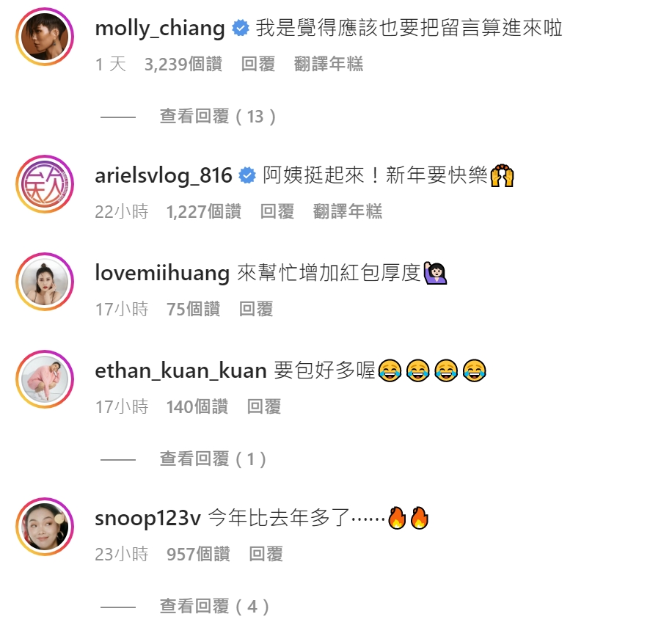
Task: Open ethan_kuan_kuan's profile avatar
Action: point(45,379)
